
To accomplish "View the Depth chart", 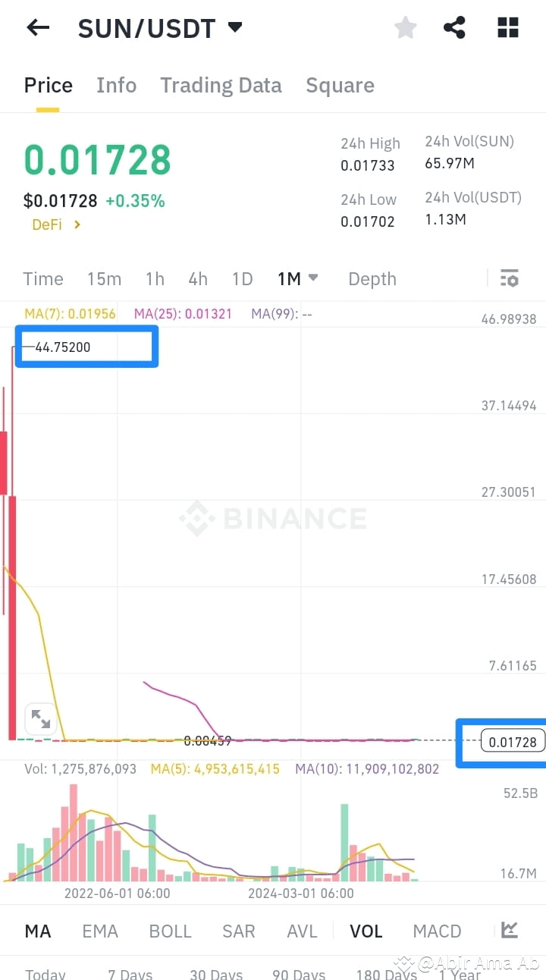I will click(372, 278).
